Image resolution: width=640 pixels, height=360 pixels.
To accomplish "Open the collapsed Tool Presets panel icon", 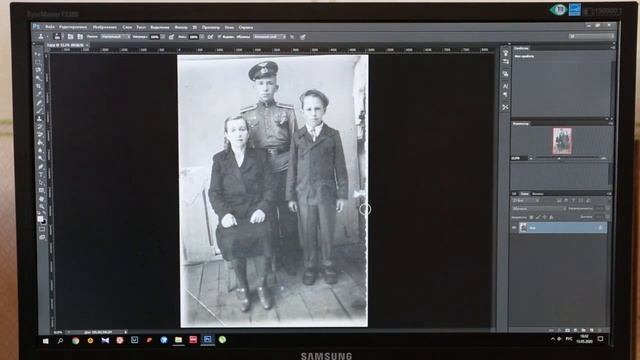I will pos(506,107).
